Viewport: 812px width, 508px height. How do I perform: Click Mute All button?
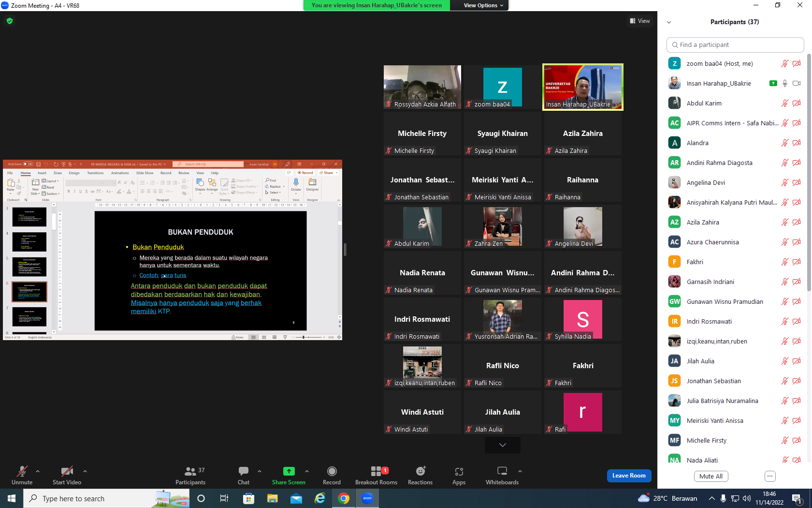click(711, 476)
